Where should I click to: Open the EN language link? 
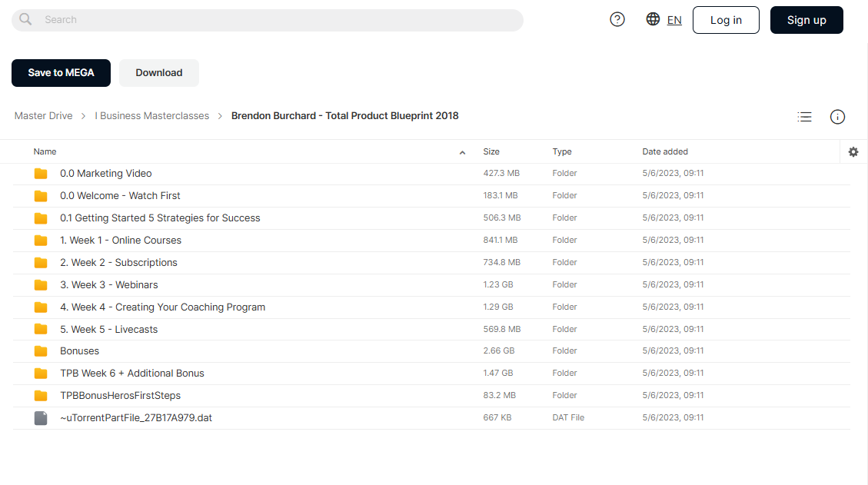(674, 20)
